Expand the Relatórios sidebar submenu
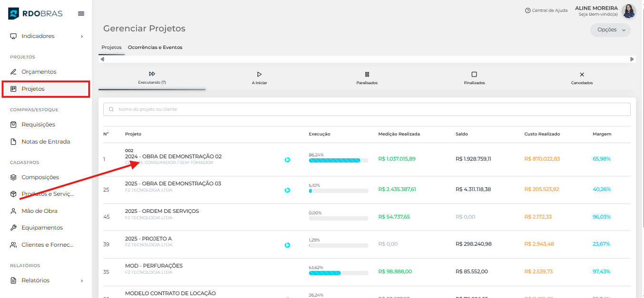Viewport: 644px width, 298px height. 81,280
